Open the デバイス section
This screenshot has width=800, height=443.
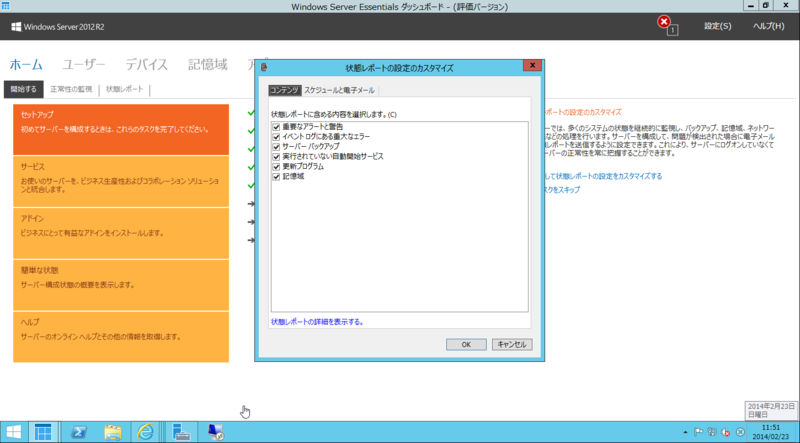[146, 65]
